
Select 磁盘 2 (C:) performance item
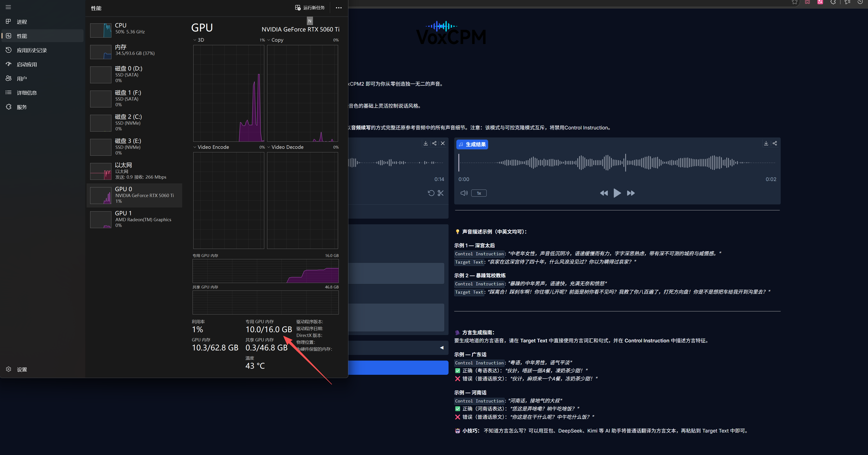[x=134, y=123]
